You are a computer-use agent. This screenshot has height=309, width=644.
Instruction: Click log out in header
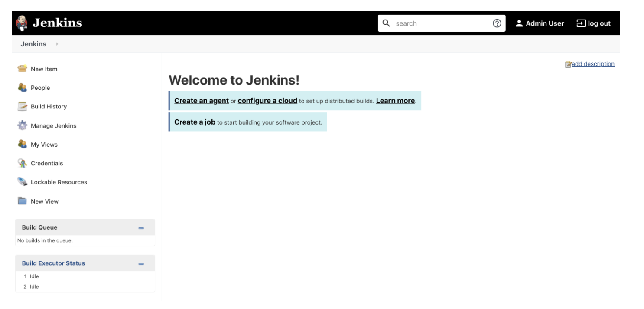point(593,23)
